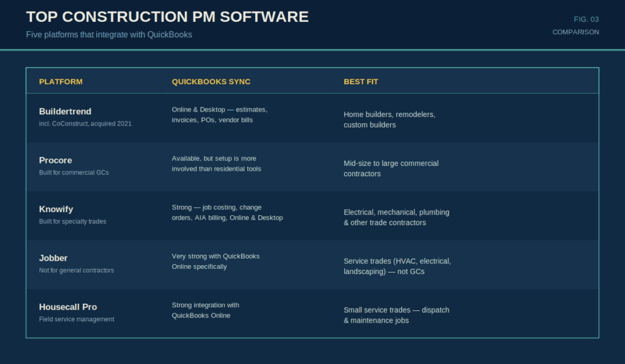Select 'Home builders, remodelers, custom builders' cell
The height and width of the screenshot is (364, 625).
(389, 120)
